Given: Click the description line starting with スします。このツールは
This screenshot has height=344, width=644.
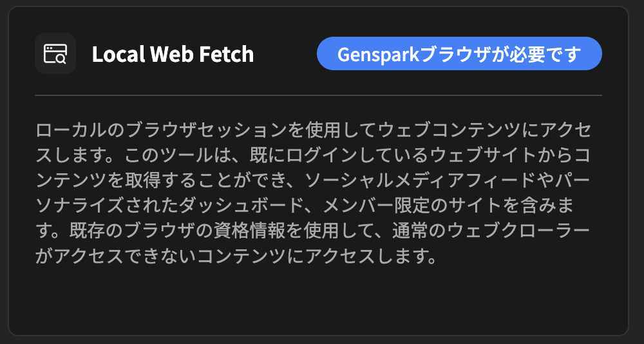Looking at the screenshot, I should (313, 155).
